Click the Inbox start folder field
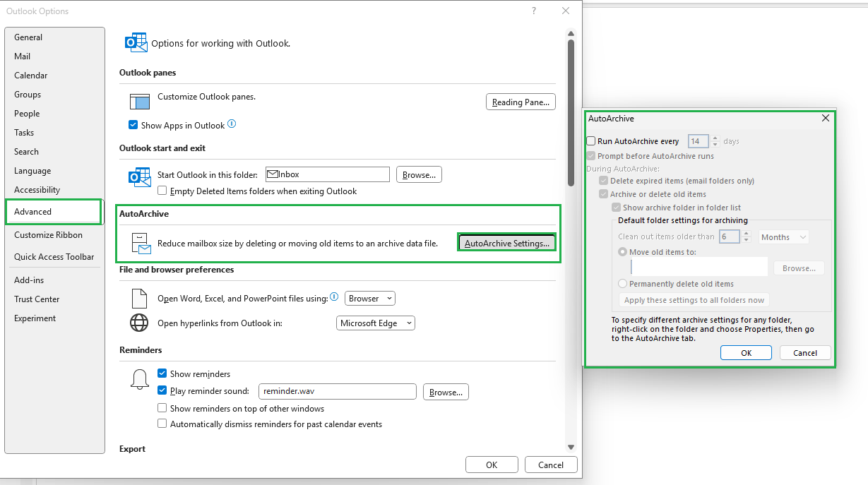Viewport: 868px width, 485px height. point(328,174)
